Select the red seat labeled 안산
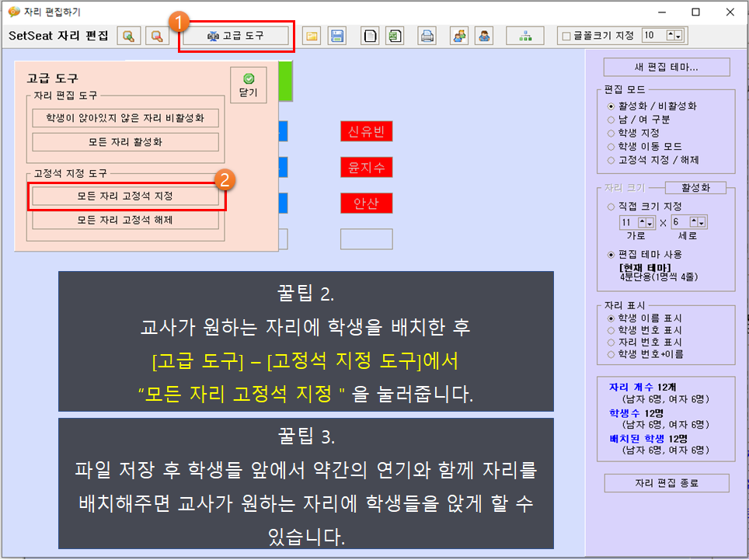Viewport: 749px width, 560px height. (x=367, y=203)
